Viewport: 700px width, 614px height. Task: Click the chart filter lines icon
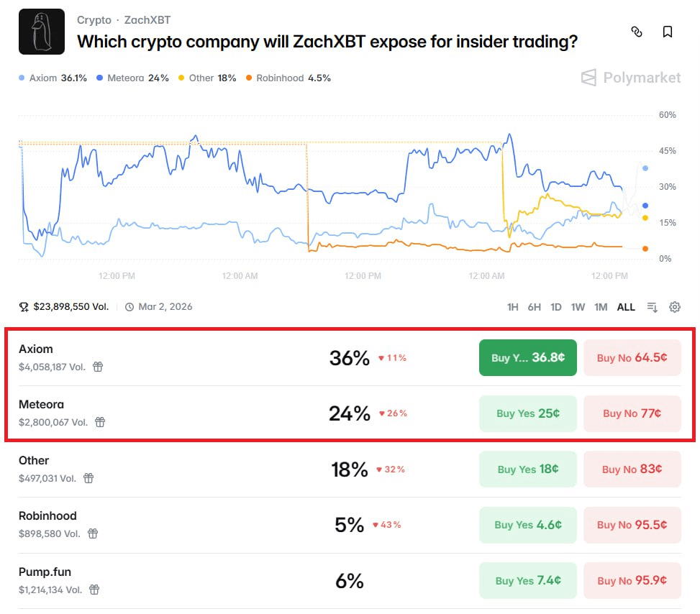pyautogui.click(x=652, y=307)
